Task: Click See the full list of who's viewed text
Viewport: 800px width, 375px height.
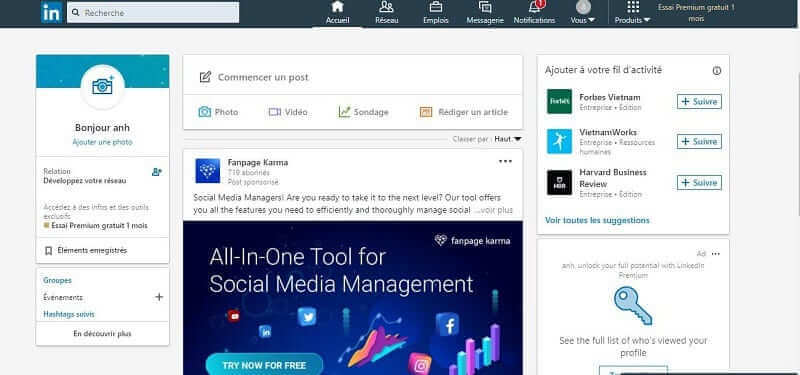Action: pos(633,346)
